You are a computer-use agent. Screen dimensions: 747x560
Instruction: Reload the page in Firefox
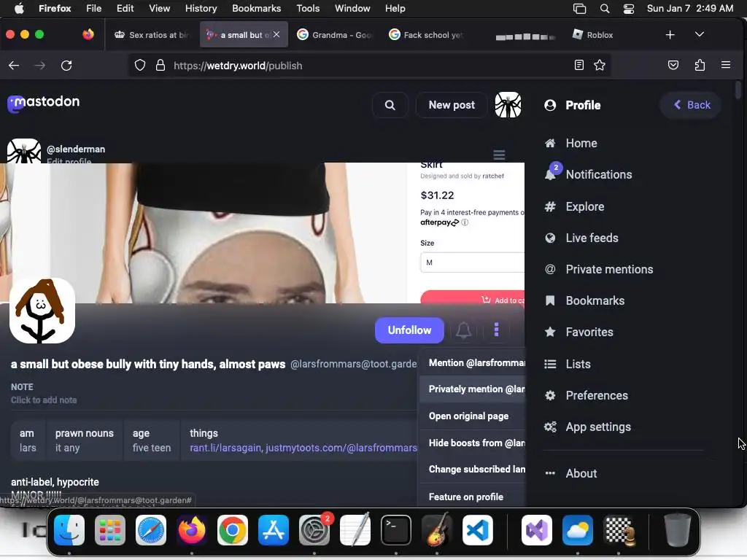click(x=66, y=66)
